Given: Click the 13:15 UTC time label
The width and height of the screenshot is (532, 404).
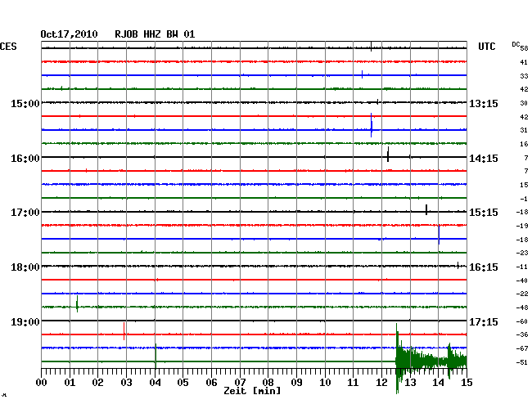Looking at the screenshot, I should (484, 104).
